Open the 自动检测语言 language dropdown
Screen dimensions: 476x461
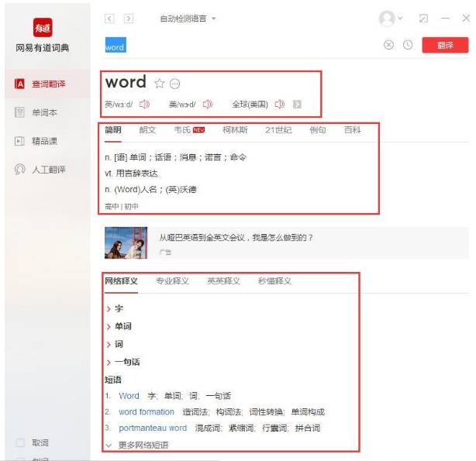point(188,19)
